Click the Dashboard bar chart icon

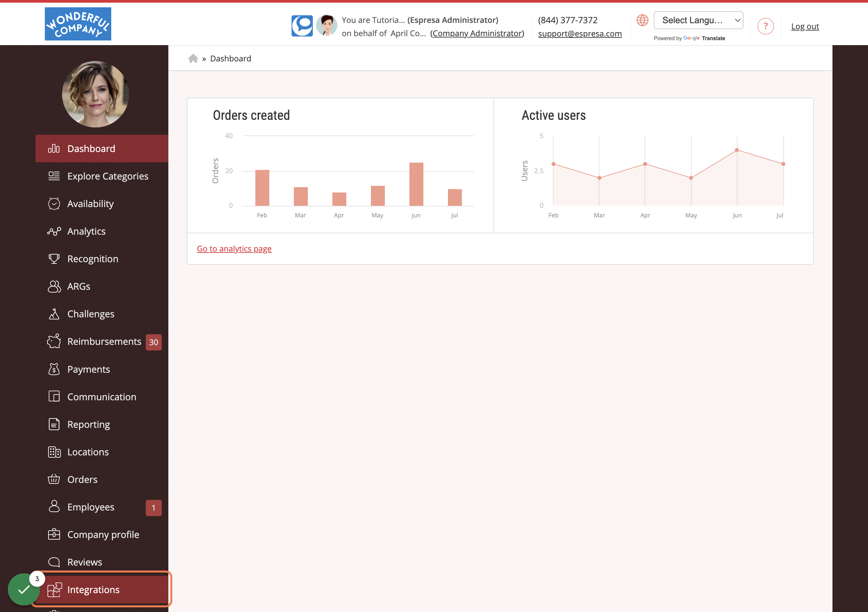[54, 148]
